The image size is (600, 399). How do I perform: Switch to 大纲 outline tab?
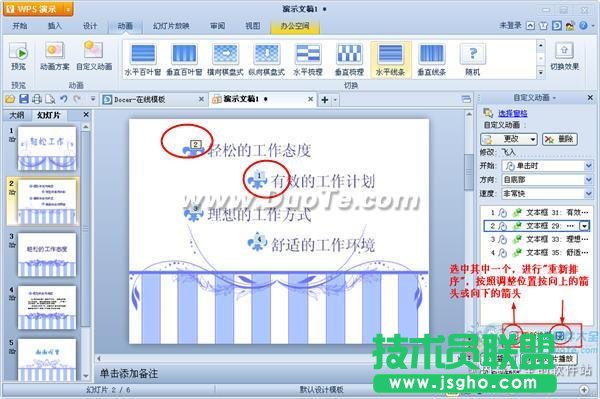(x=16, y=115)
